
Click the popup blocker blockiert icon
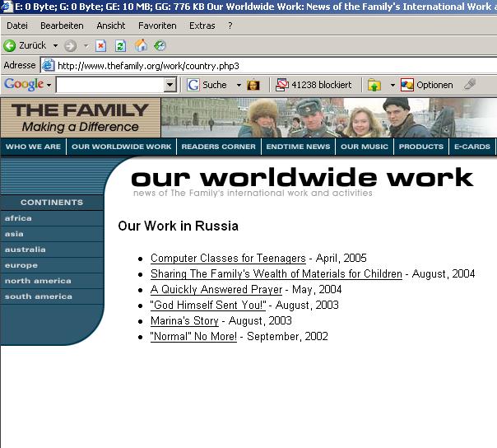[x=281, y=85]
